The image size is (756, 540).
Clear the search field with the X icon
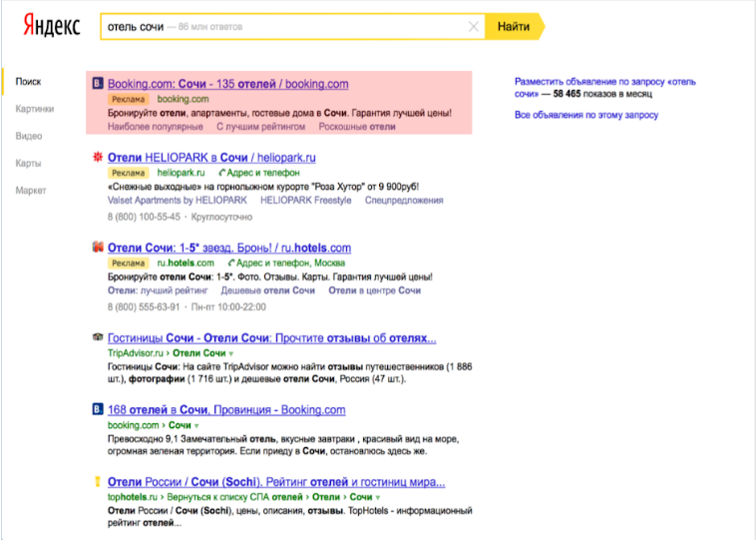pos(474,27)
